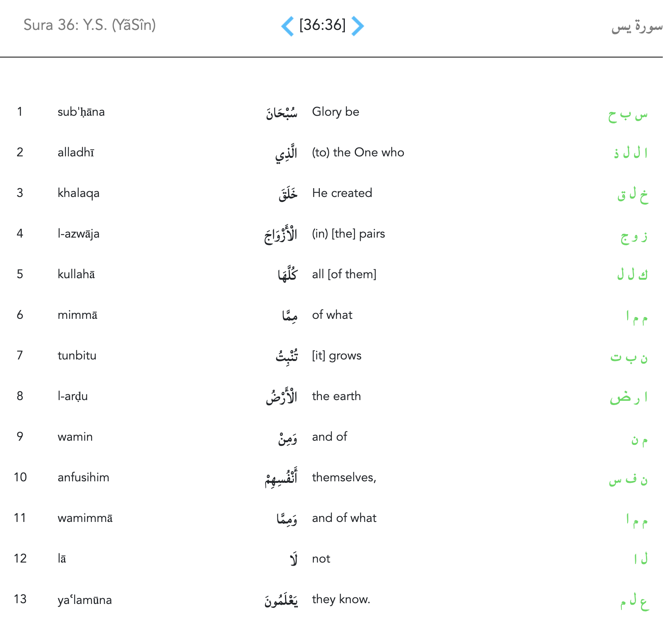The width and height of the screenshot is (672, 630).
Task: Select the Arabic word for 'Glory be'
Action: point(282,113)
